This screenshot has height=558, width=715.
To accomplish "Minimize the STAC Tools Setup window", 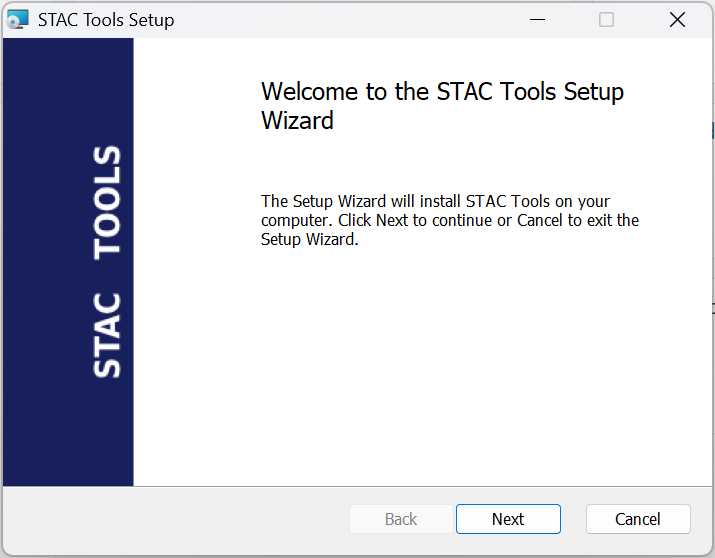I will click(x=536, y=20).
